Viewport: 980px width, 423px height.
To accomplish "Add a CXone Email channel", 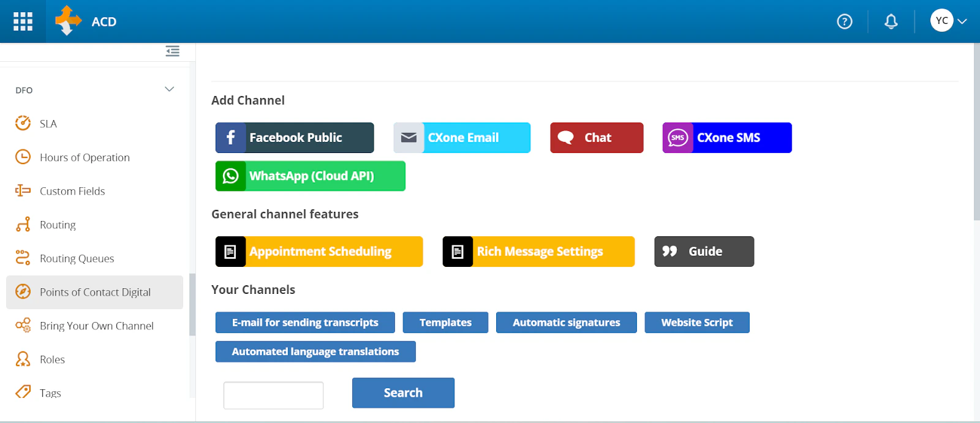I will click(462, 138).
